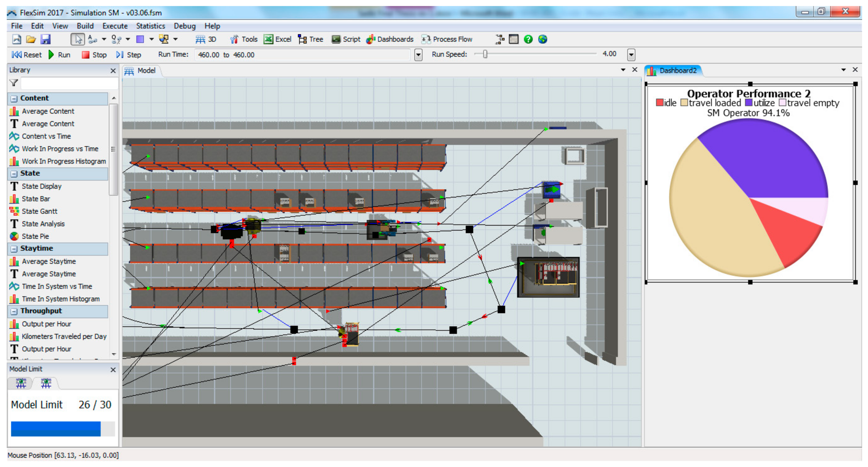This screenshot has height=467, width=868.
Task: Click the Save model icon
Action: (45, 39)
